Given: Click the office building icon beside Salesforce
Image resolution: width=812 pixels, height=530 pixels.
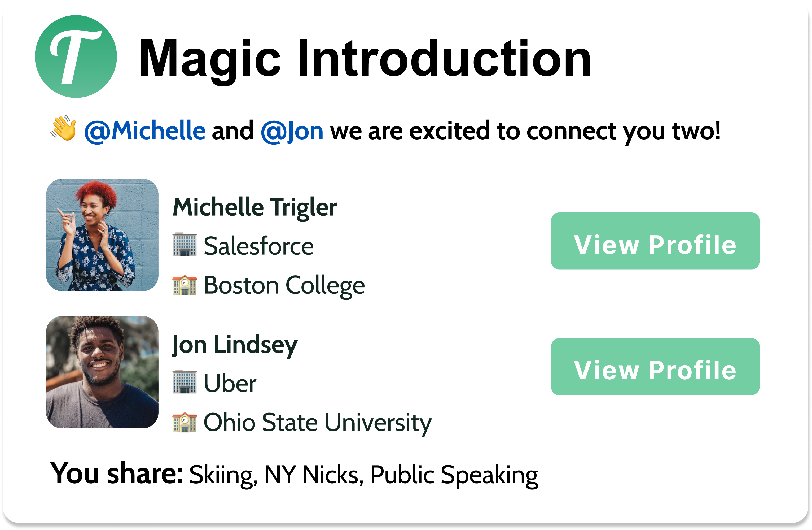Looking at the screenshot, I should tap(185, 245).
